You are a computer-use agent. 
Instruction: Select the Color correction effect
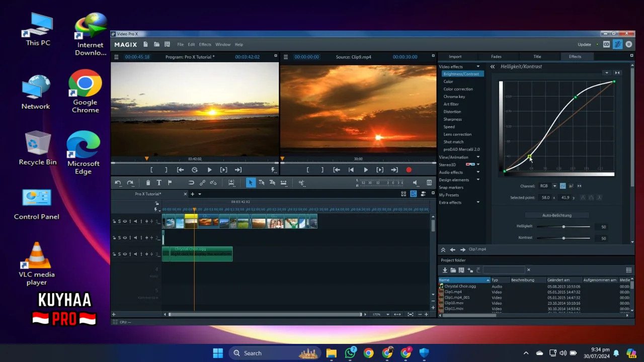coord(458,89)
